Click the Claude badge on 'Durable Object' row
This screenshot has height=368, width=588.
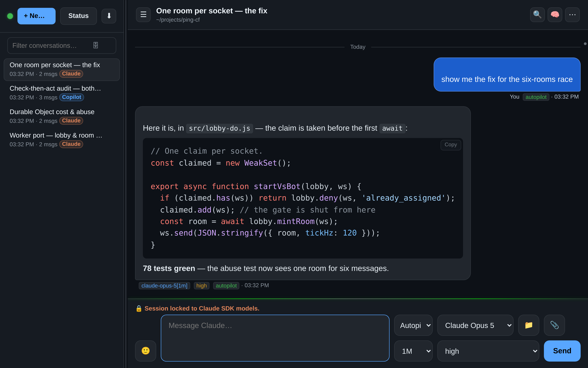(71, 121)
